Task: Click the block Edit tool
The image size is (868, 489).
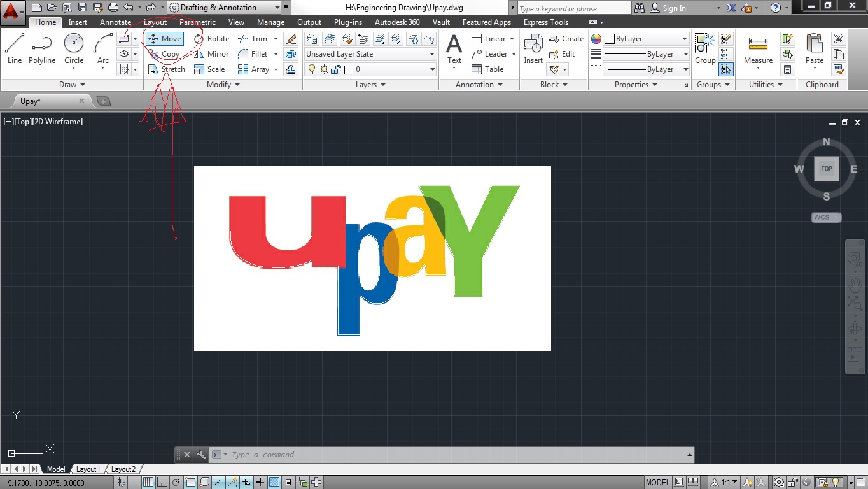Action: pyautogui.click(x=561, y=54)
